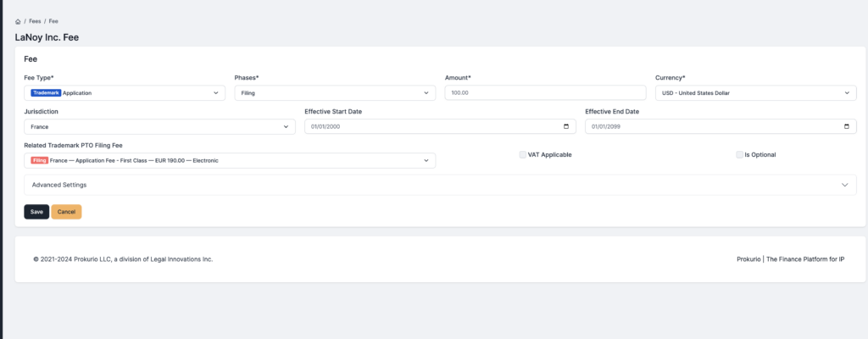The image size is (868, 339).
Task: Open the Currency dropdown
Action: click(755, 93)
